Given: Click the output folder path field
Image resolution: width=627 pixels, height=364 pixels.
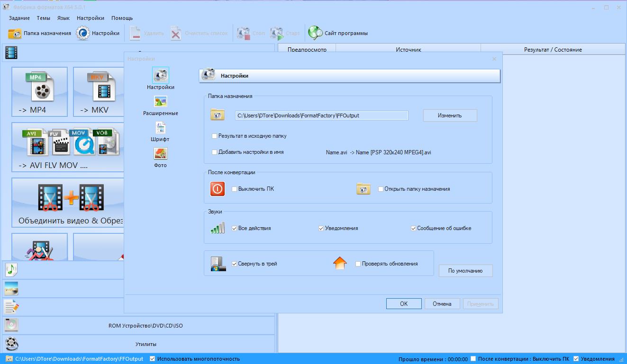Looking at the screenshot, I should click(321, 115).
